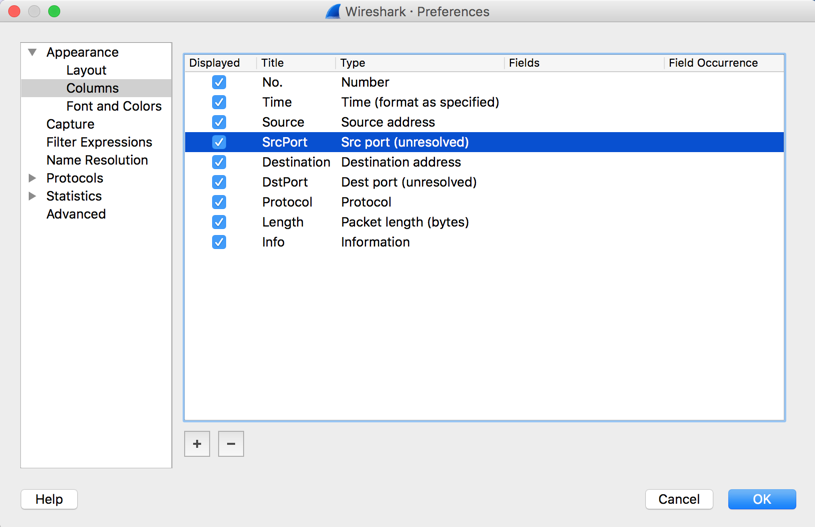This screenshot has width=815, height=527.
Task: Select the title cell 'SrcPort'
Action: [285, 142]
